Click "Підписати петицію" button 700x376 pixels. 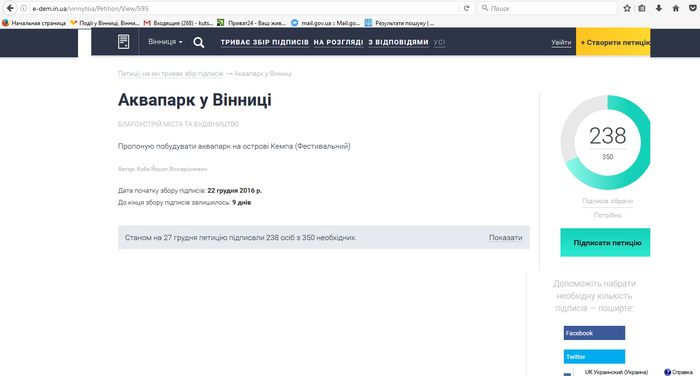[x=605, y=242]
